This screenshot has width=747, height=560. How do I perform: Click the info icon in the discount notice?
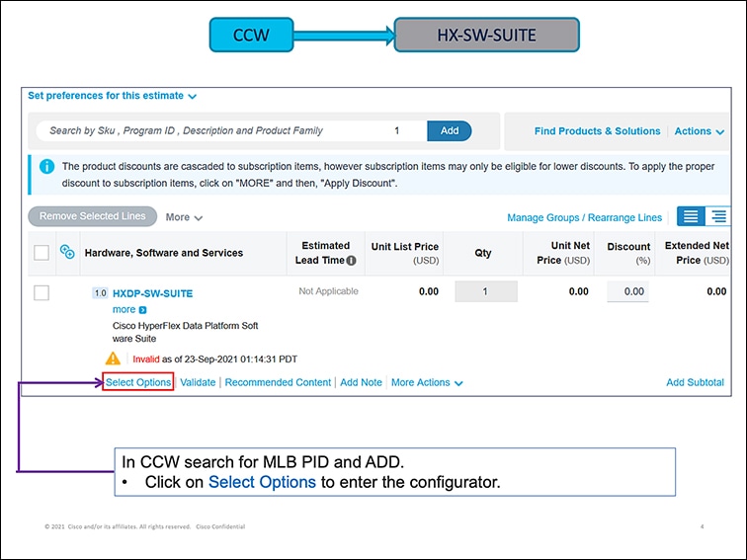46,167
